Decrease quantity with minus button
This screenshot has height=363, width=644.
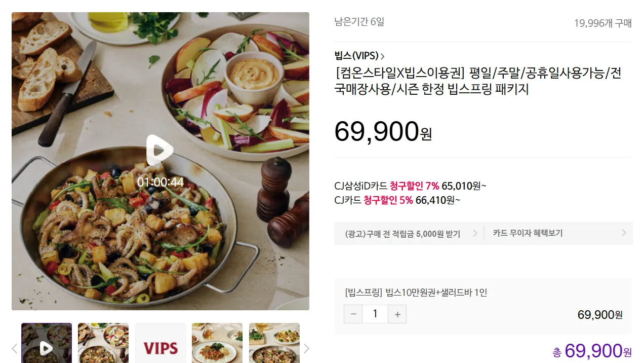[x=353, y=314]
